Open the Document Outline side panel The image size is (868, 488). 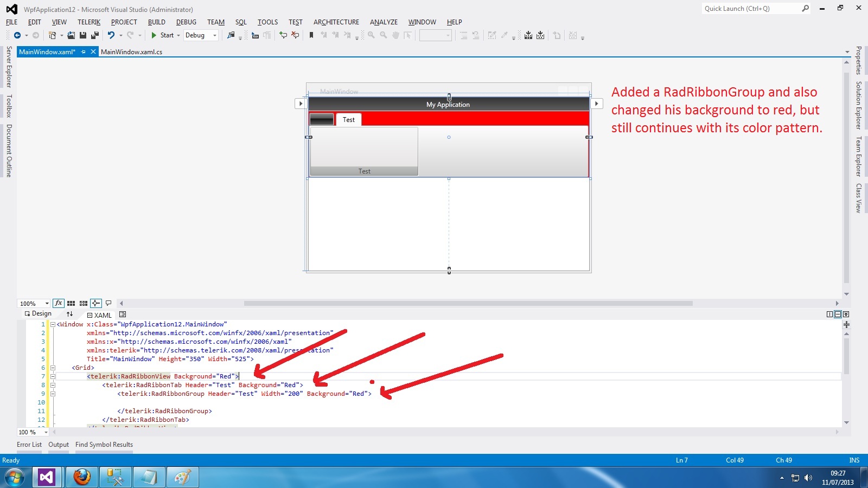click(x=9, y=151)
